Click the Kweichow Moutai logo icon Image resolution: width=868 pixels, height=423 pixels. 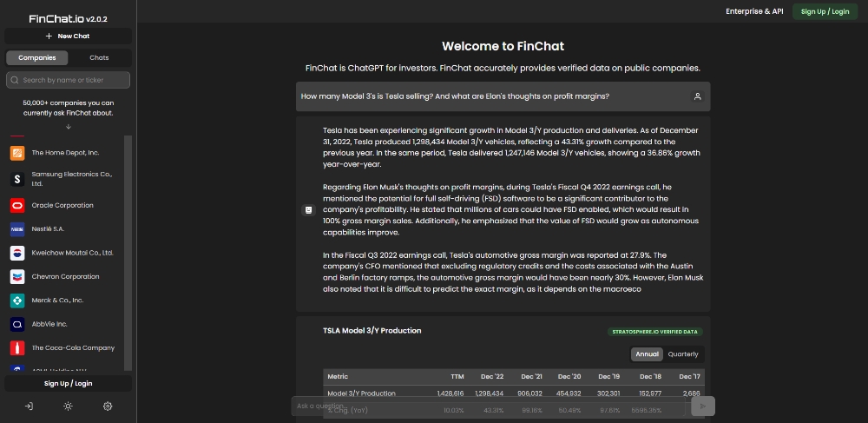click(17, 253)
